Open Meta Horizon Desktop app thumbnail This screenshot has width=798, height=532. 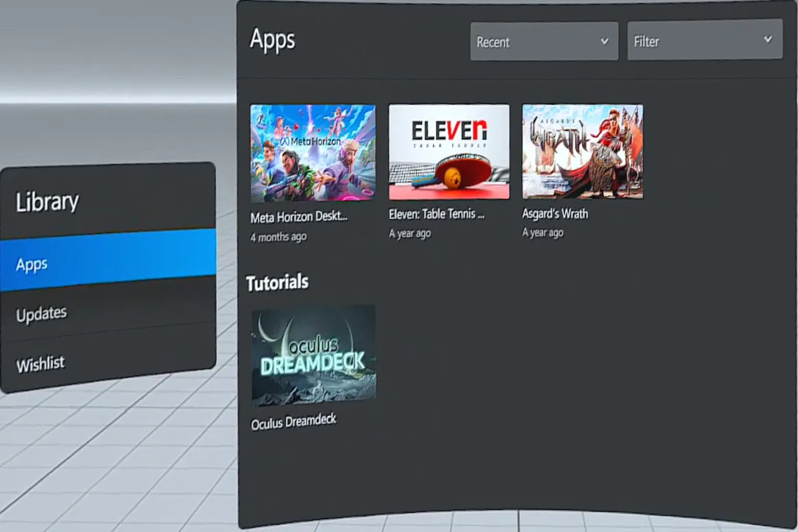pyautogui.click(x=313, y=153)
